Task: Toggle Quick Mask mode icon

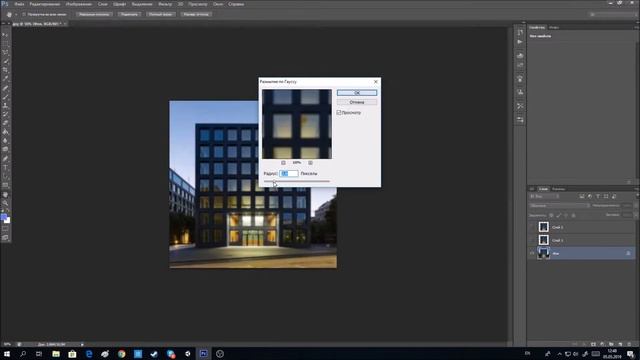Action: pyautogui.click(x=5, y=229)
